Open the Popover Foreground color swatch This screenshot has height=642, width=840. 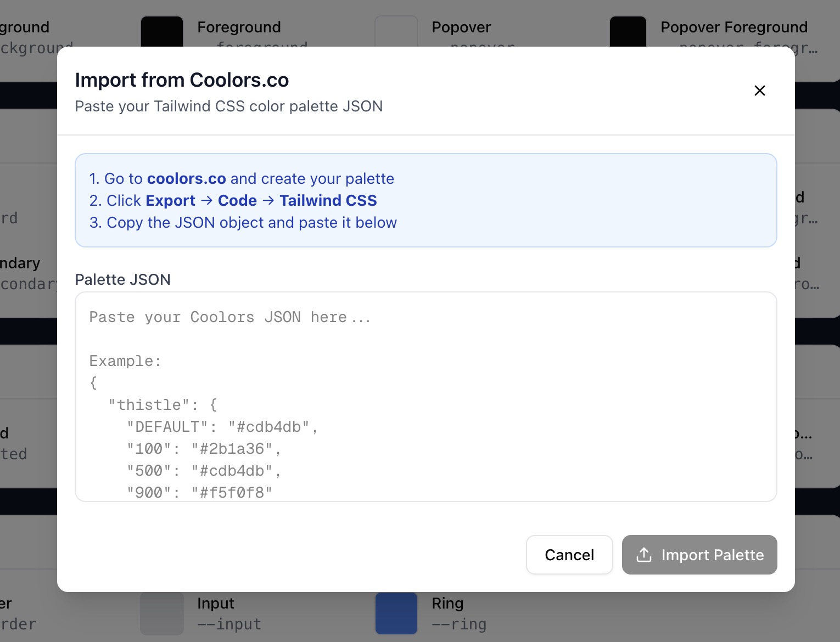(628, 31)
